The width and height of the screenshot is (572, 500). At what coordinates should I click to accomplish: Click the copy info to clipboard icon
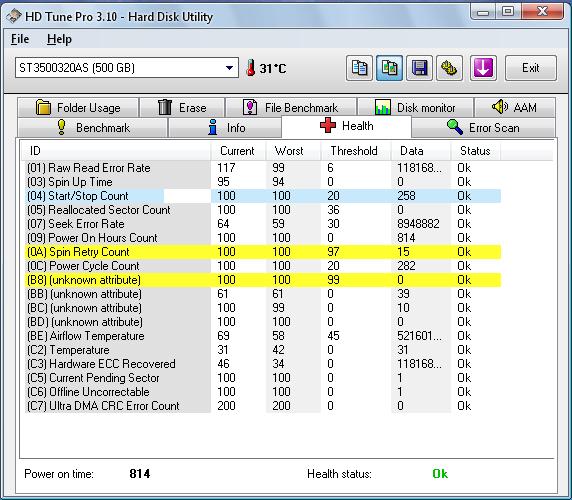click(359, 68)
